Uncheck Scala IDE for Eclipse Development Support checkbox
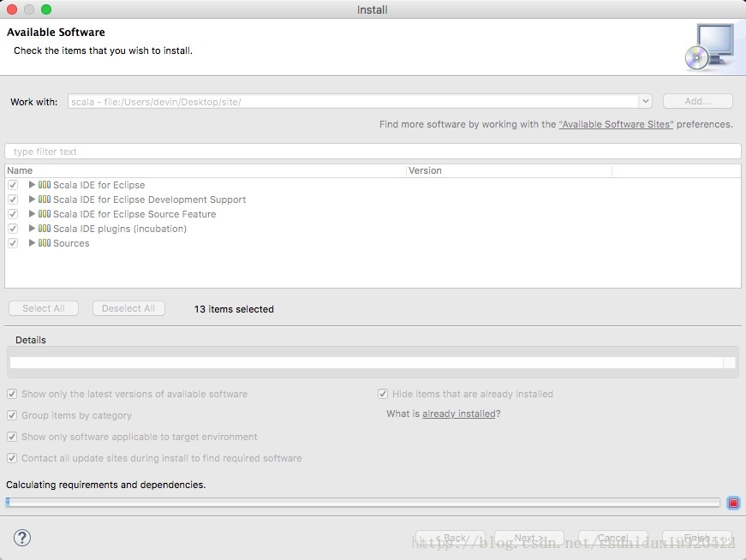 click(x=13, y=200)
